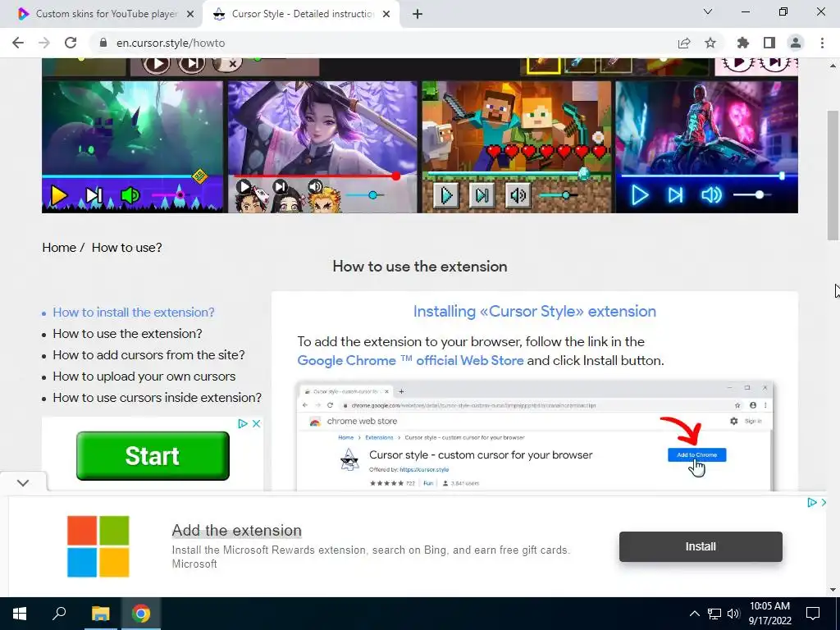Image resolution: width=840 pixels, height=630 pixels.
Task: Open Chrome's three-dot menu
Action: [x=822, y=43]
